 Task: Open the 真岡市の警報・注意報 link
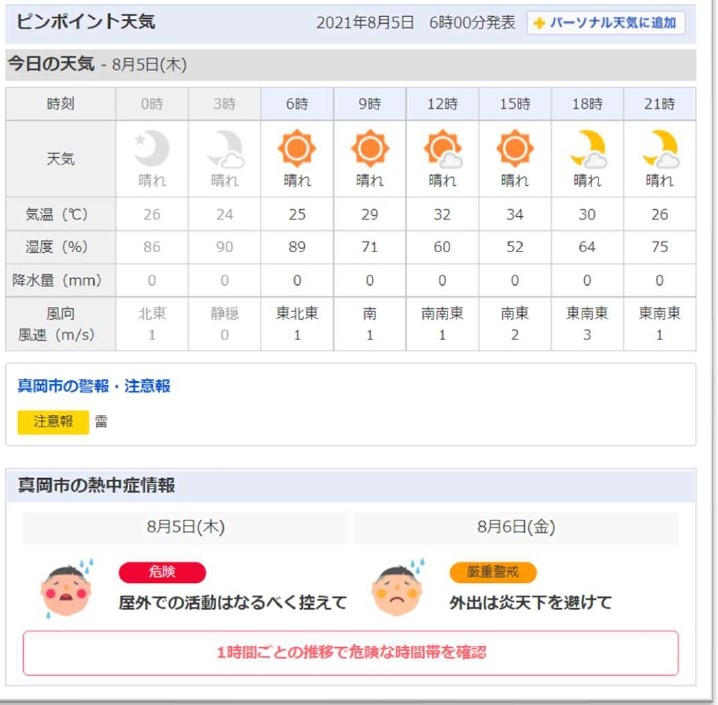94,386
